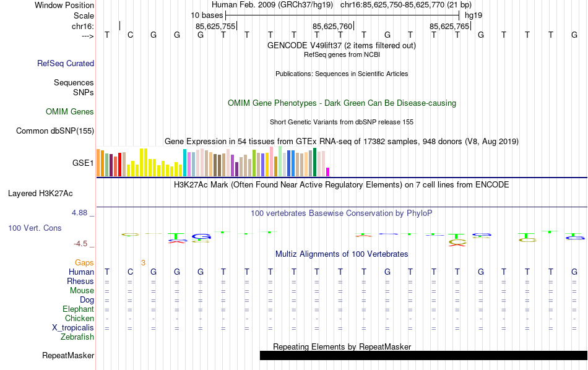
Task: Click the 10 bases scale text
Action: (207, 15)
